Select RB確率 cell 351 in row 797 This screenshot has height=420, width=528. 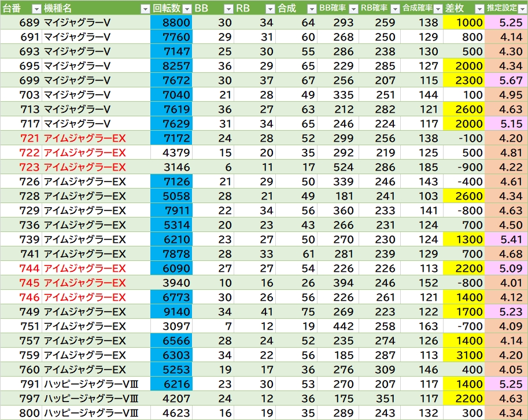coord(379,399)
